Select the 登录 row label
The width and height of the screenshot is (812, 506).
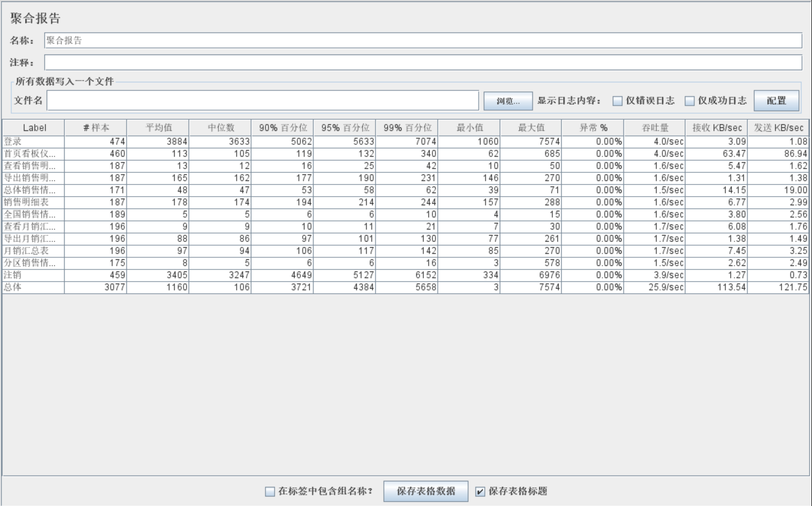pyautogui.click(x=13, y=142)
